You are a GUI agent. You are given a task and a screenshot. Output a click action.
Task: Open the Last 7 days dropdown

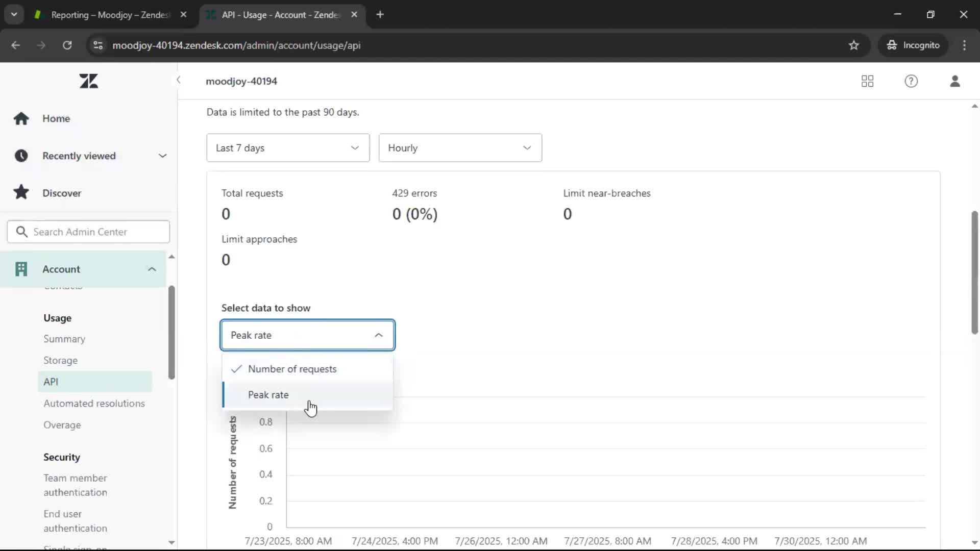pyautogui.click(x=288, y=148)
